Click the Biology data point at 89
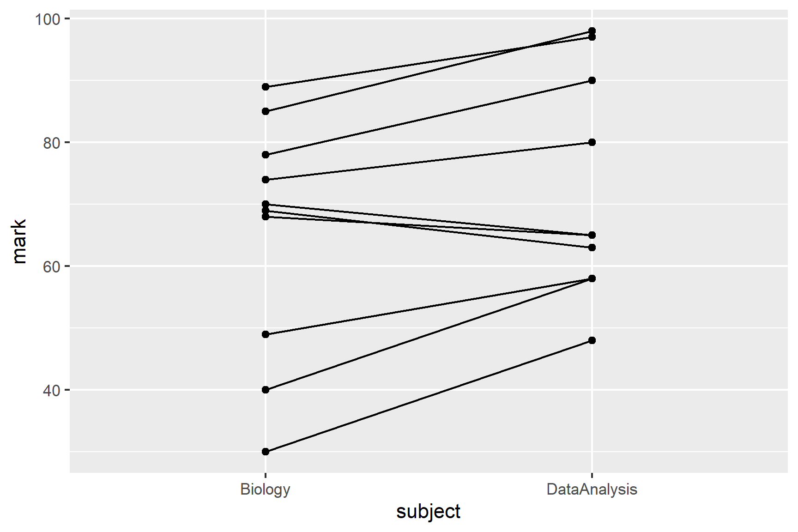Image resolution: width=798 pixels, height=532 pixels. 266,87
